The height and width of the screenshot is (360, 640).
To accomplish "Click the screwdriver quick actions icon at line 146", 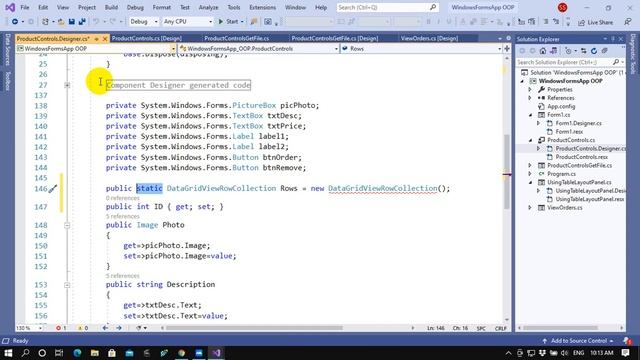I will click(x=53, y=189).
